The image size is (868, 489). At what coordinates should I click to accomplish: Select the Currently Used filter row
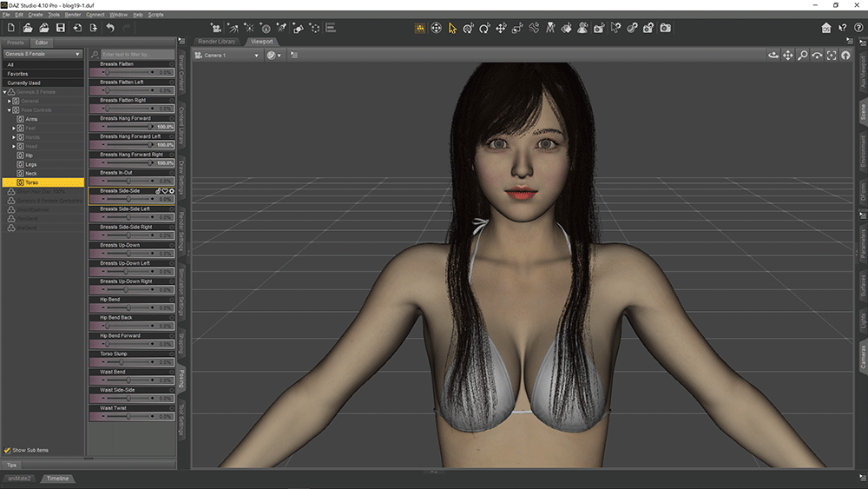(x=43, y=83)
